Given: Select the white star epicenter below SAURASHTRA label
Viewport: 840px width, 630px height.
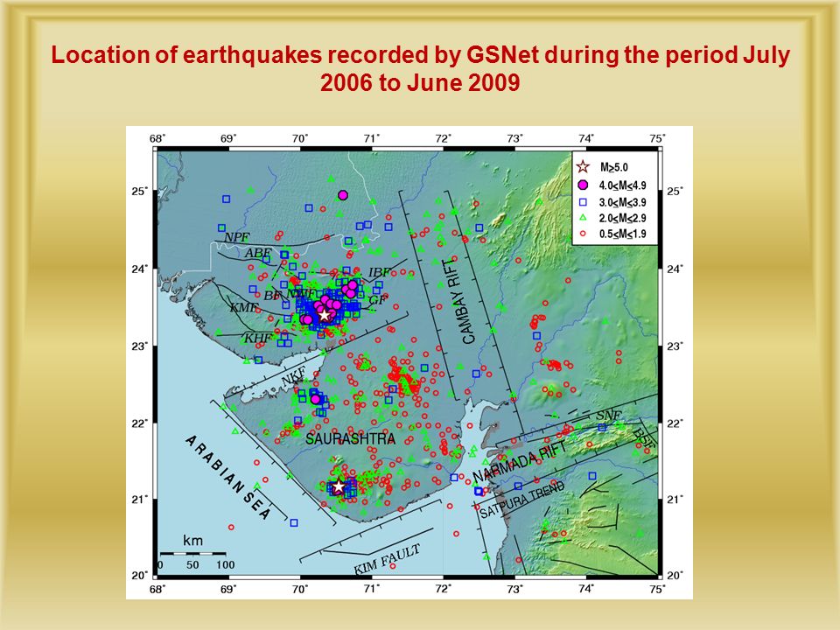Looking at the screenshot, I should [x=338, y=487].
